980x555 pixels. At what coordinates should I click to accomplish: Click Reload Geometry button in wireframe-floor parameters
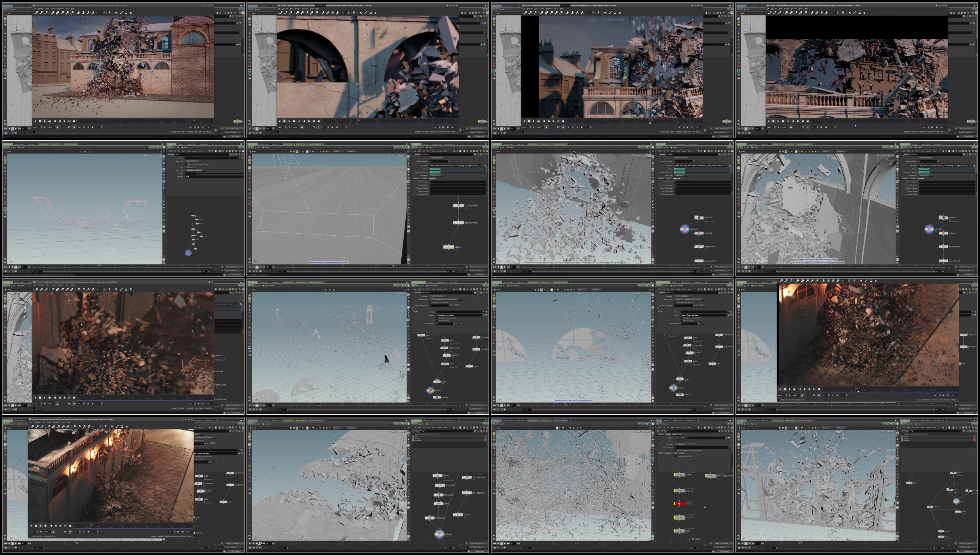point(437,158)
